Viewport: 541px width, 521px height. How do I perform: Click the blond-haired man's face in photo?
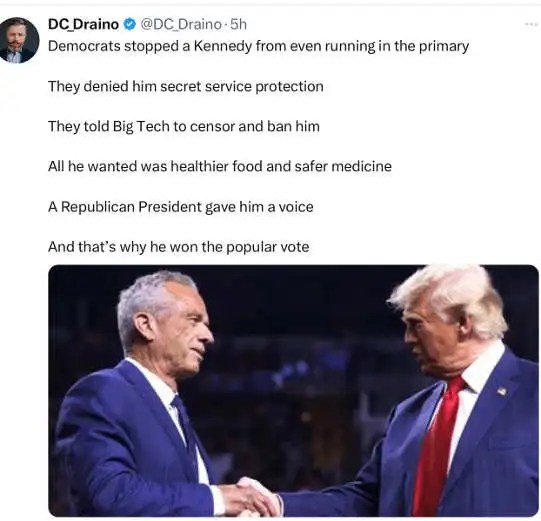[x=428, y=338]
